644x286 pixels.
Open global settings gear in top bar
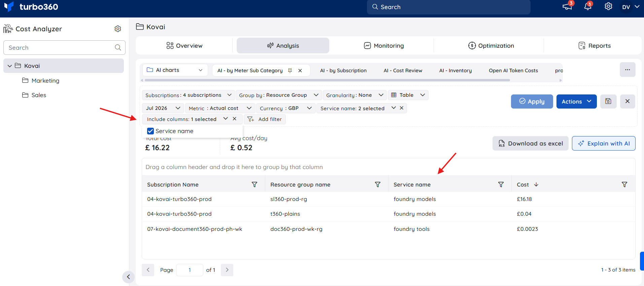[608, 6]
